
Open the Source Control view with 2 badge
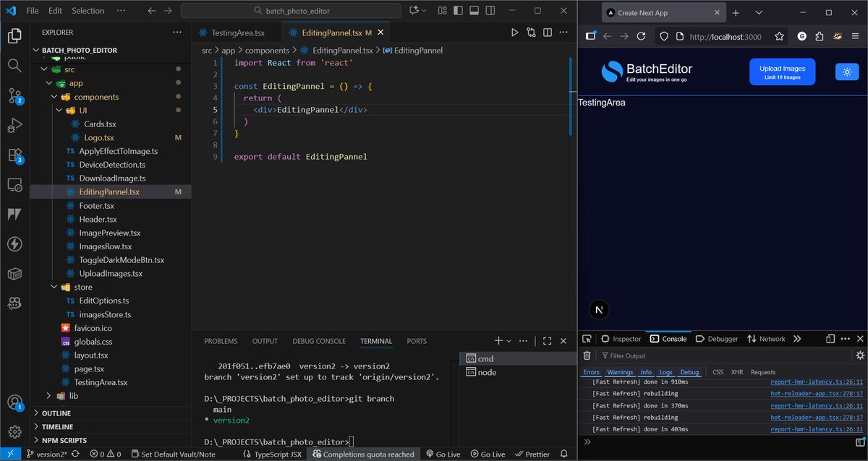14,95
